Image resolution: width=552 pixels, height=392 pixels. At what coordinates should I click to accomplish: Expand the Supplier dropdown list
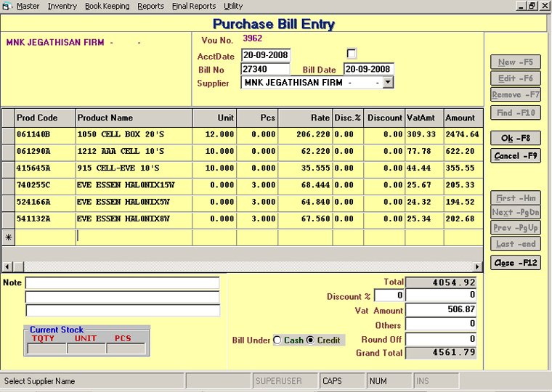pyautogui.click(x=388, y=83)
